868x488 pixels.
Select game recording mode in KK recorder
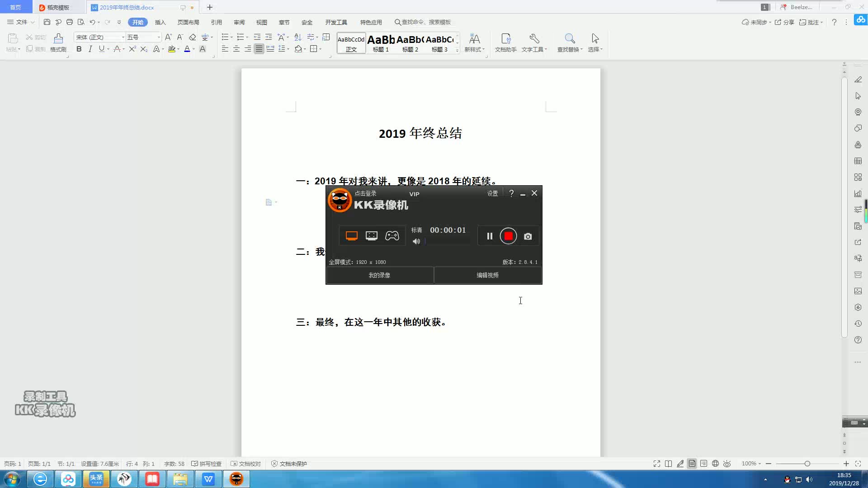(392, 236)
